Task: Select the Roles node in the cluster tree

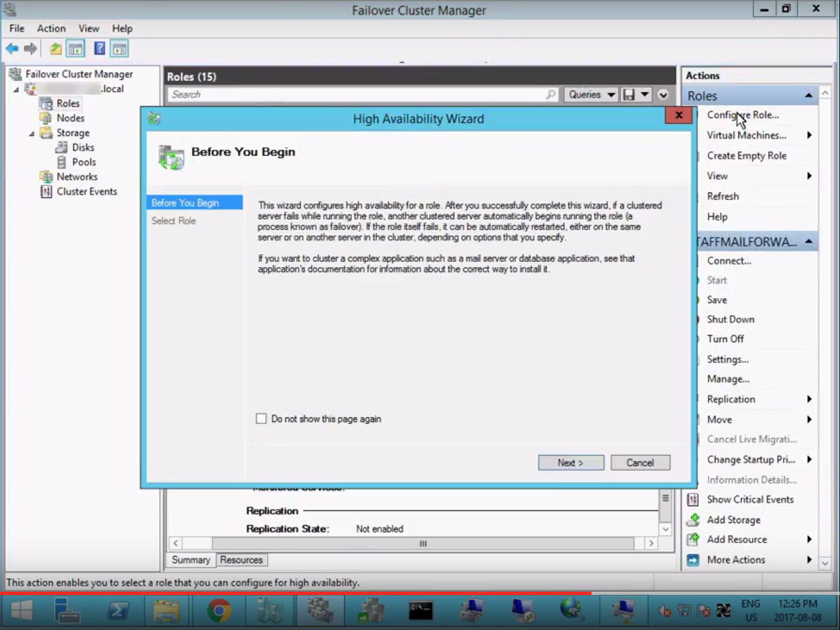Action: 67,102
